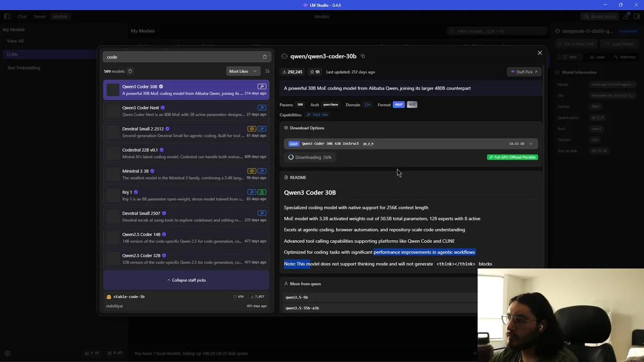This screenshot has height=362, width=644.
Task: Open the Most Likes sort dropdown
Action: [244, 71]
